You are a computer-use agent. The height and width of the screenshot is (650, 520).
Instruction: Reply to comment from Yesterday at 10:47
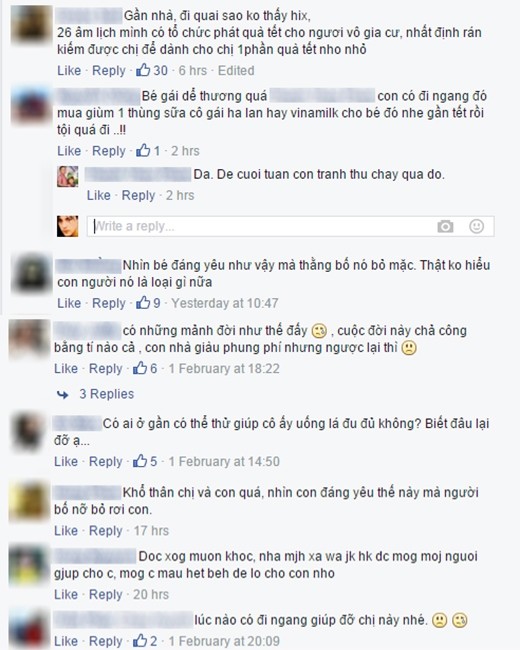109,303
